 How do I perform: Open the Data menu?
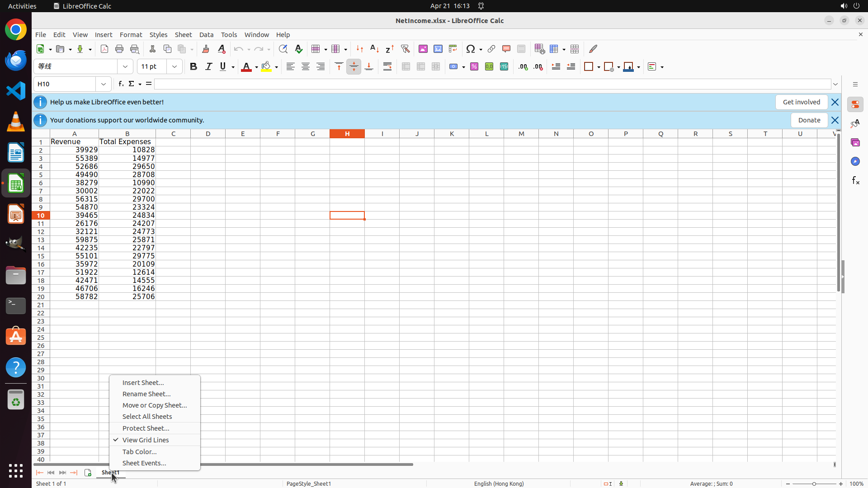point(206,35)
